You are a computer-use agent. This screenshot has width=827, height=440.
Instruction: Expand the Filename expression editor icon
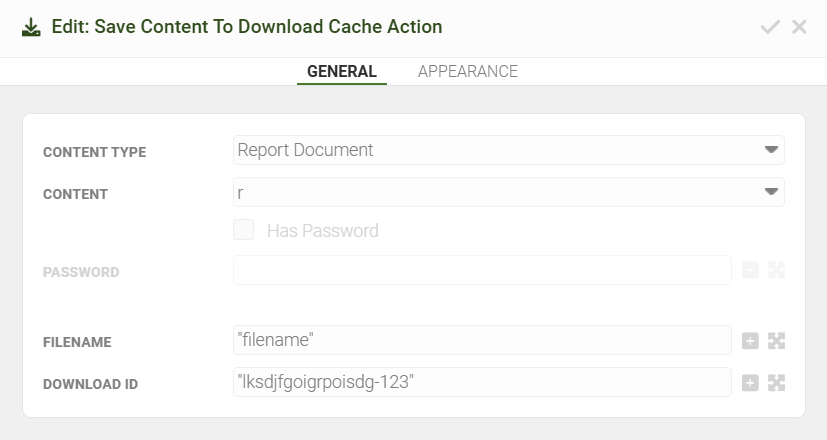pos(776,341)
